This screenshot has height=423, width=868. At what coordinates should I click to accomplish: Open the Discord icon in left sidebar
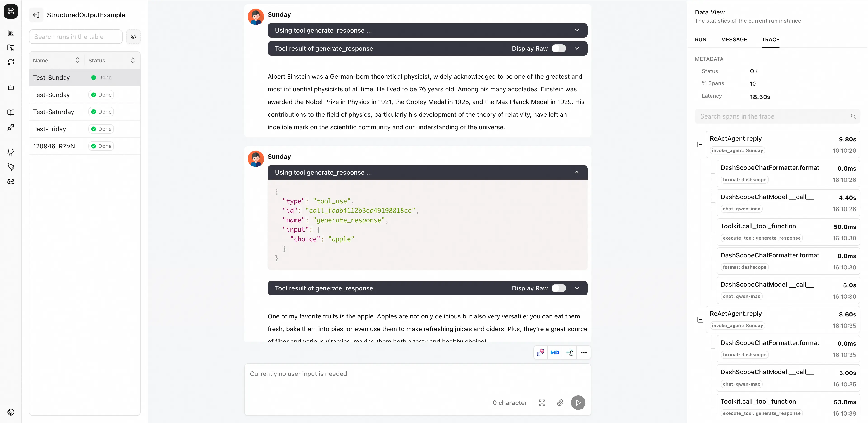(x=11, y=182)
